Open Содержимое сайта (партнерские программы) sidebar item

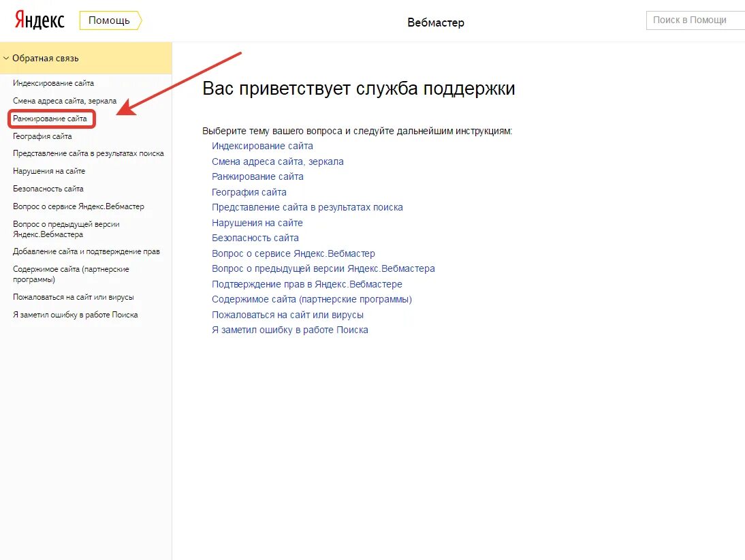coord(71,275)
